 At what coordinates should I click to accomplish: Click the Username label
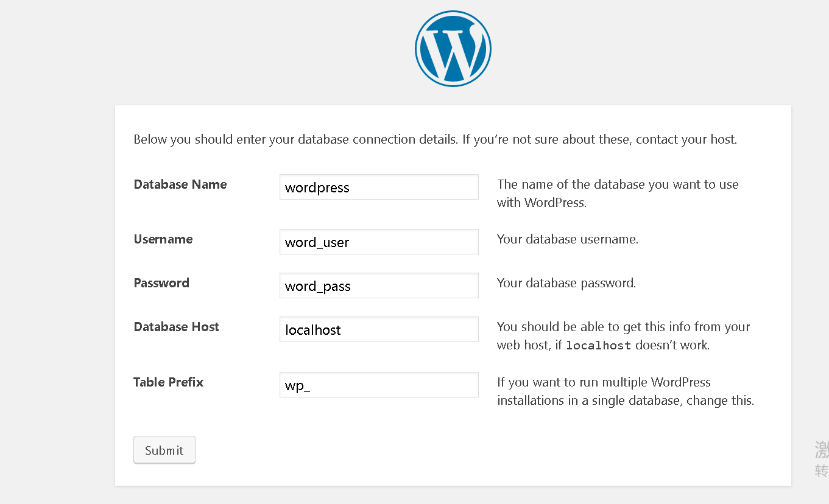[x=163, y=239]
